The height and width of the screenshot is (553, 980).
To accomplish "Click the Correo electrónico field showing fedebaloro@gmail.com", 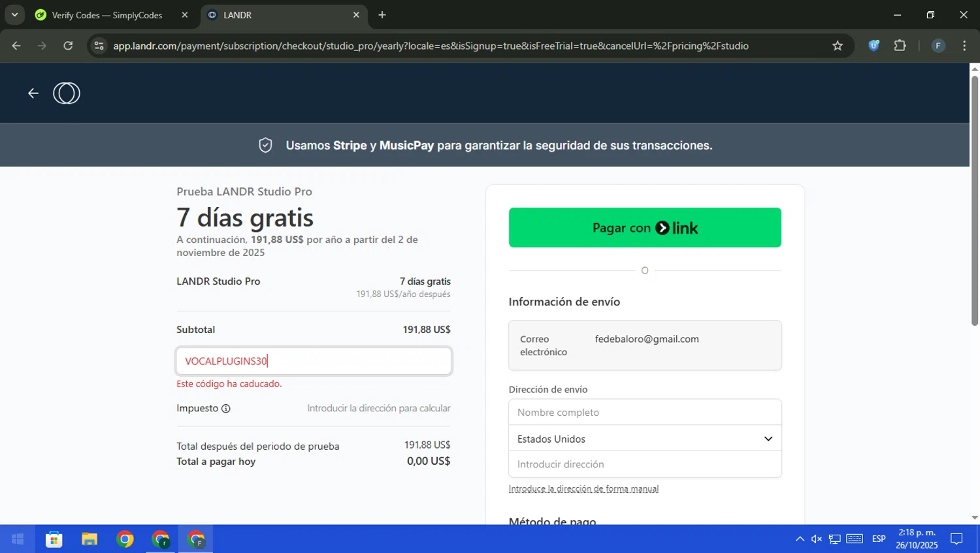I will pyautogui.click(x=645, y=345).
